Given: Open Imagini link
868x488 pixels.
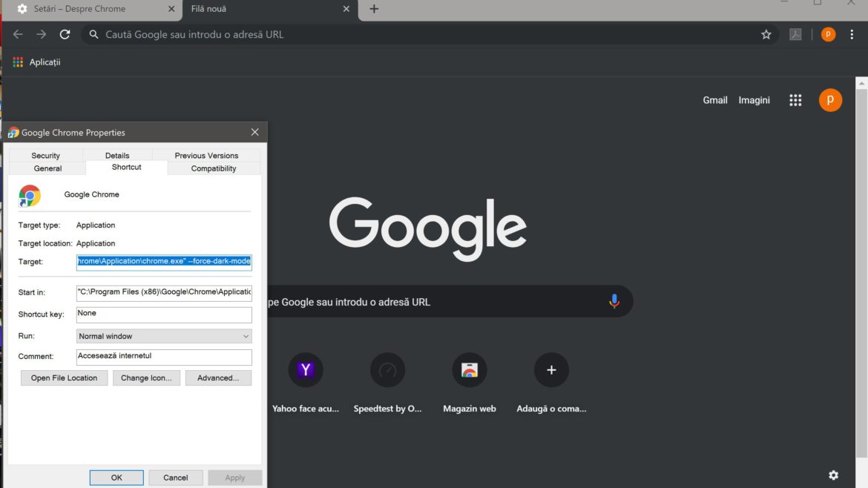Looking at the screenshot, I should 754,100.
